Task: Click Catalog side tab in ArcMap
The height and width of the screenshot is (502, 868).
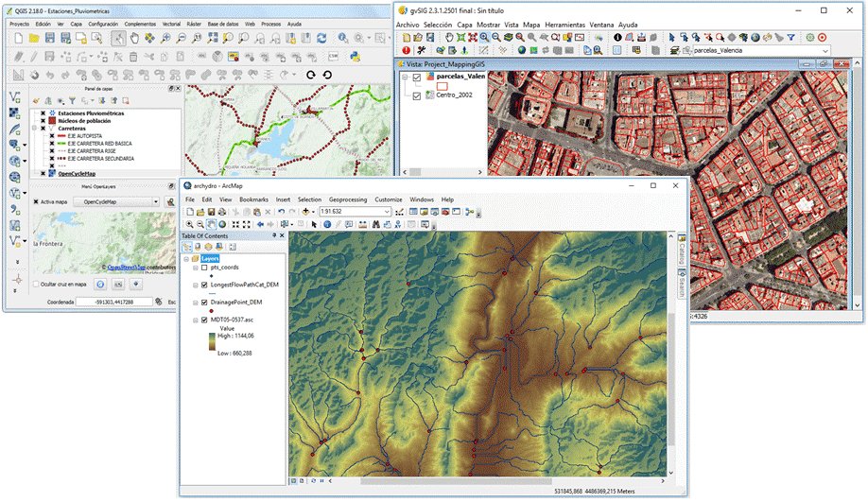Action: click(682, 251)
